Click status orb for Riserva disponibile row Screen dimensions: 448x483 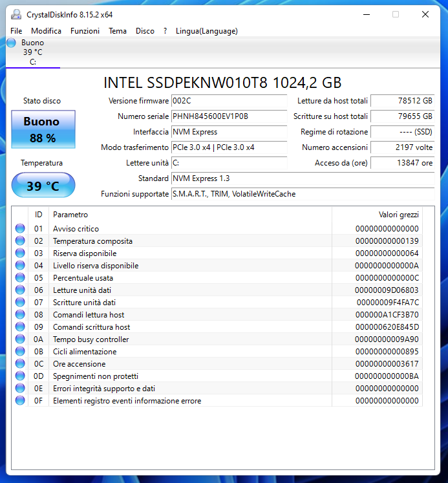click(20, 253)
